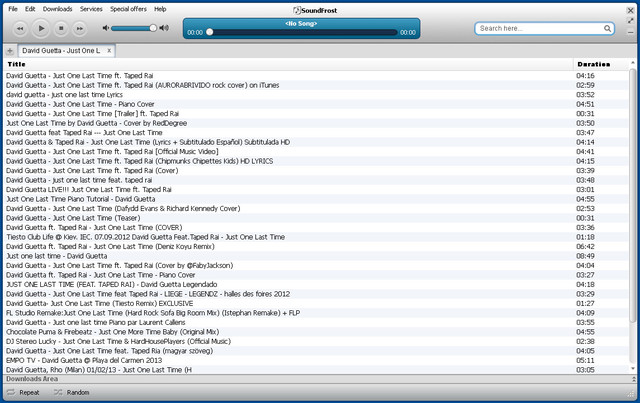Click the results list scrollbar
This screenshot has height=403, width=640.
tap(633, 196)
